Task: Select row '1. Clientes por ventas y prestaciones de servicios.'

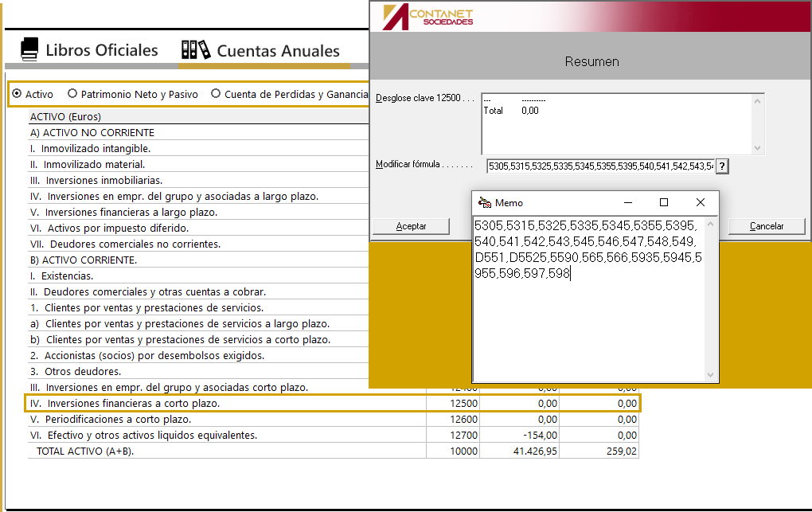Action: pos(198,308)
